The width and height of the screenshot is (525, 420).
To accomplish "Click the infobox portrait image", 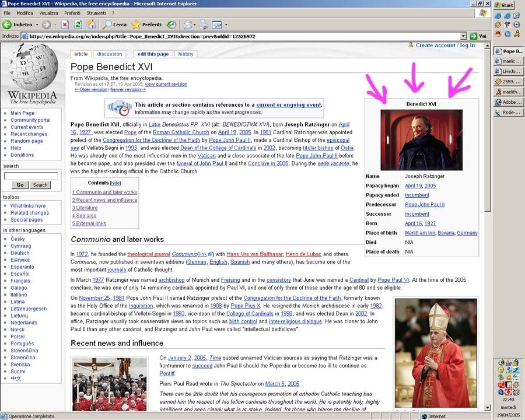I will coord(421,140).
